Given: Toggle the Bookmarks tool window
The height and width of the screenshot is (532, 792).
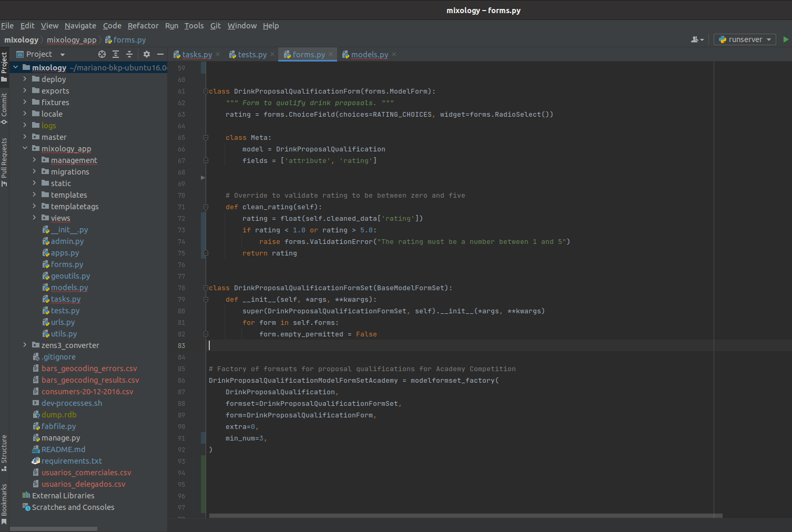Looking at the screenshot, I should coord(4,503).
